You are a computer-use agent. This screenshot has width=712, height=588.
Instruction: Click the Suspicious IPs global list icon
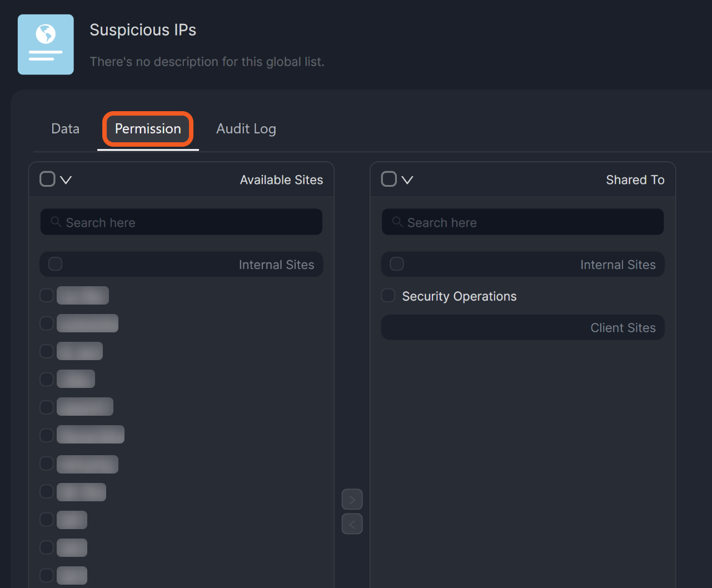[46, 44]
